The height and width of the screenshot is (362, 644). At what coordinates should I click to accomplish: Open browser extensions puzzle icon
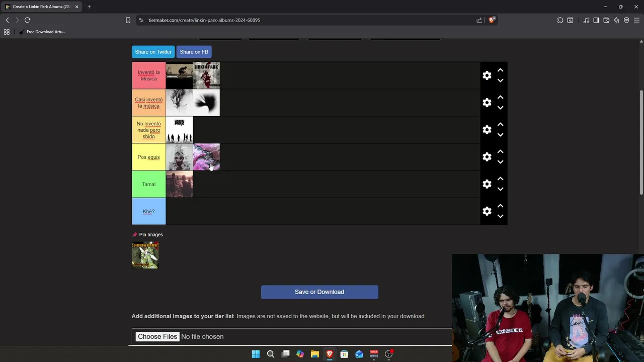tap(560, 20)
